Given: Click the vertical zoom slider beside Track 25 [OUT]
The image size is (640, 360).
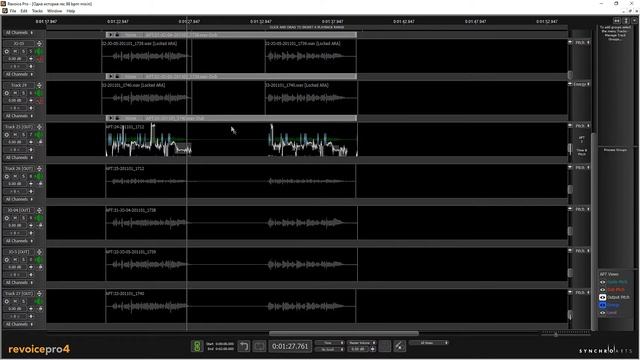Looking at the screenshot, I should pos(570,148).
